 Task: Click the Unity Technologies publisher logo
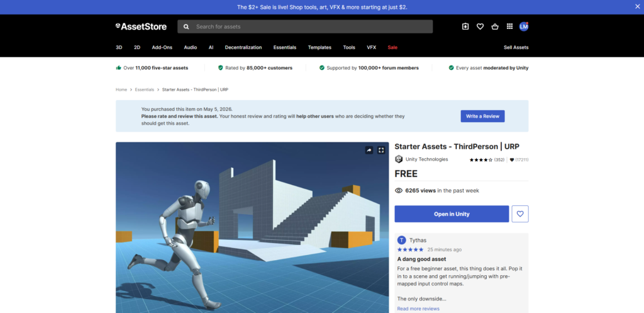click(399, 159)
